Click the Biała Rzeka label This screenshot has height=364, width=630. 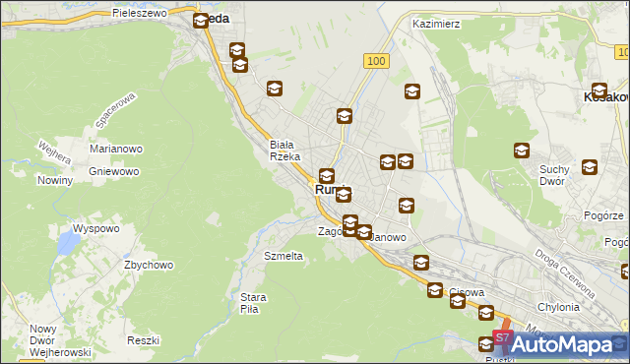coord(284,151)
